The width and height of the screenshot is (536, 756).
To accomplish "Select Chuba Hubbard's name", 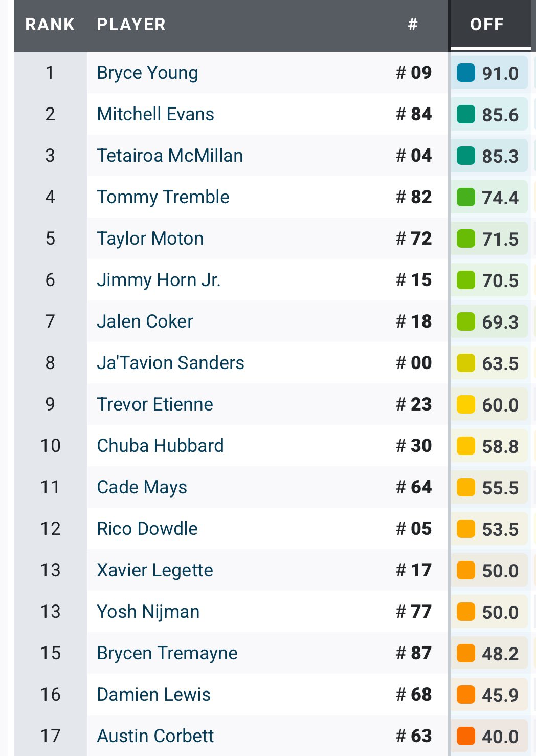I will click(x=160, y=446).
